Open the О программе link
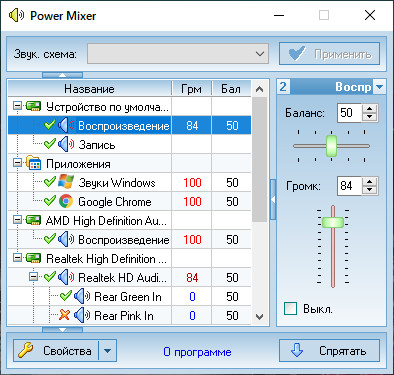 [x=197, y=352]
